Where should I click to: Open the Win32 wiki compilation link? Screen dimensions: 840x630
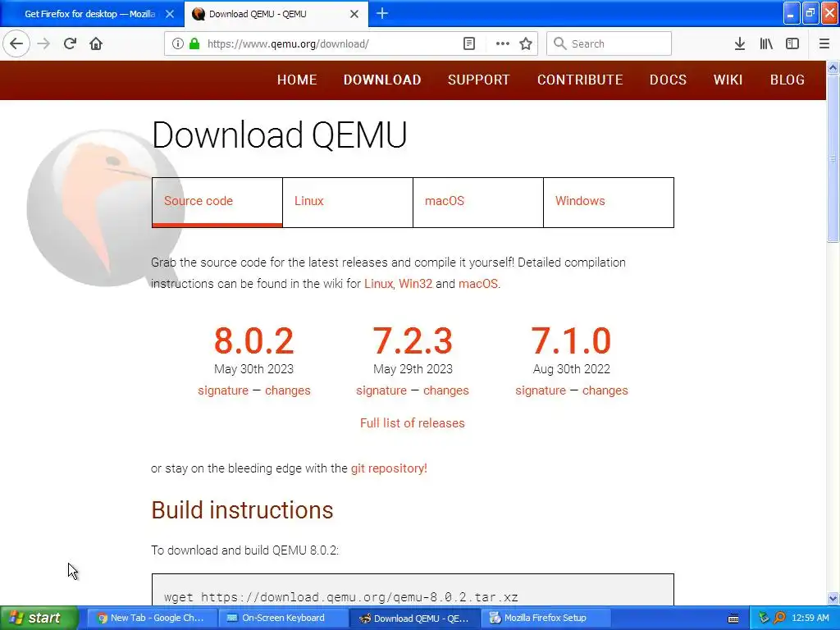pos(415,283)
